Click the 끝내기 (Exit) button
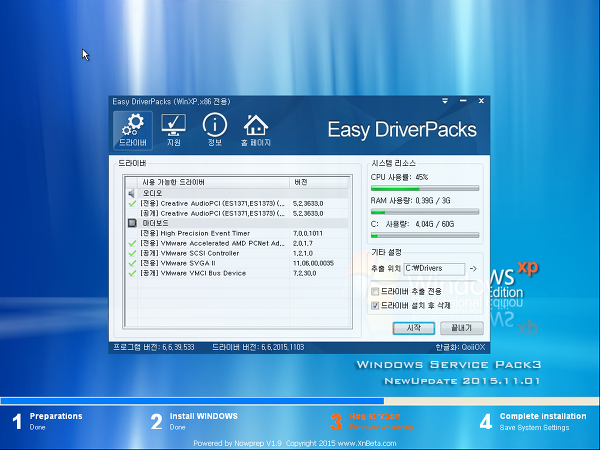This screenshot has height=450, width=600. point(461,328)
